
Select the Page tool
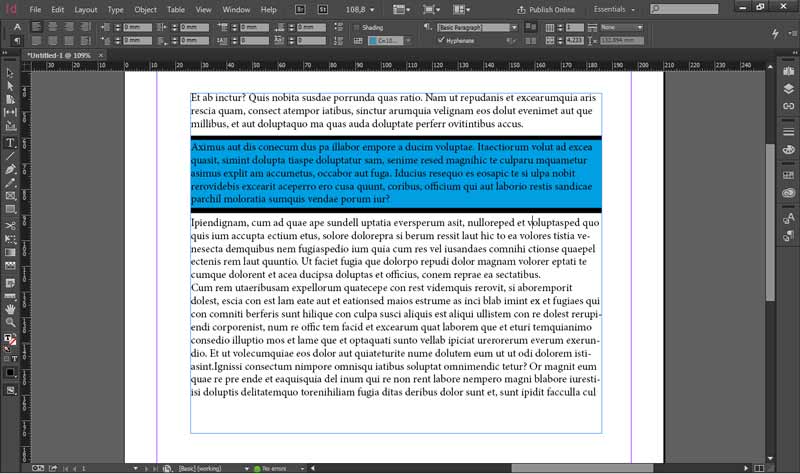[10, 99]
